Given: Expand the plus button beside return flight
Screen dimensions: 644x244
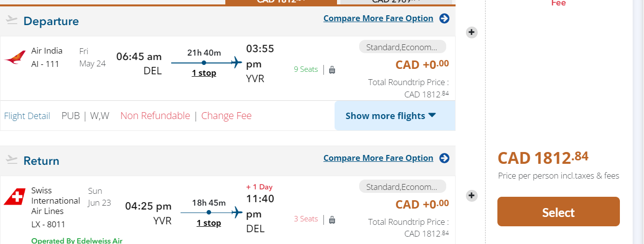Looking at the screenshot, I should tap(471, 196).
